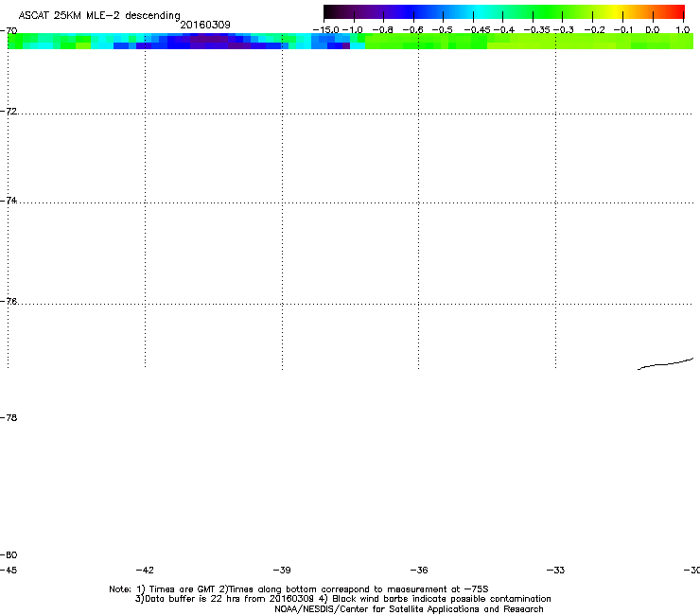This screenshot has width=700, height=615.
Task: Click the -76 latitude axis label
Action: tap(9, 302)
